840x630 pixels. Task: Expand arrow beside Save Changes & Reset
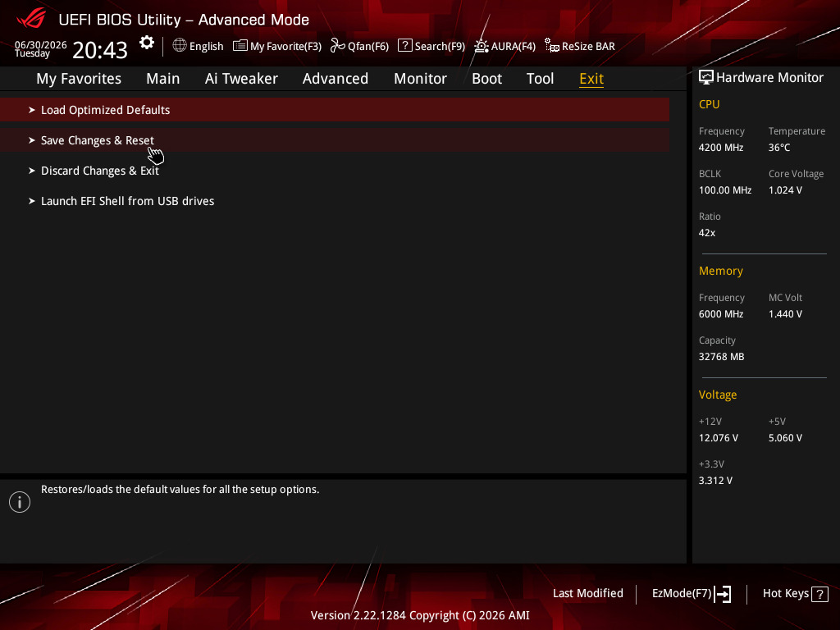coord(32,140)
